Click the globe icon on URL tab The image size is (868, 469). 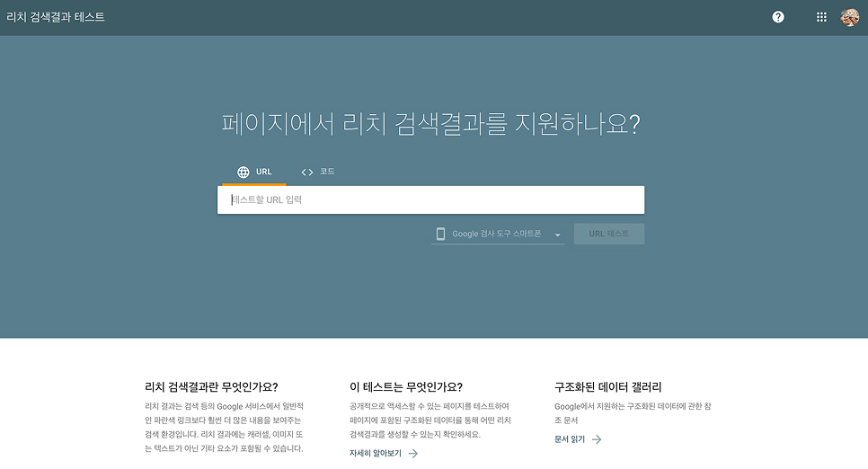click(x=243, y=173)
